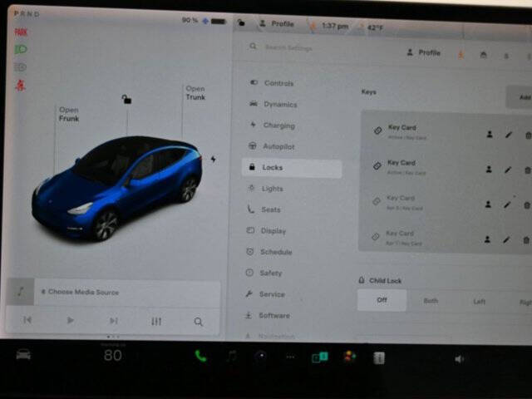This screenshot has width=532, height=399.
Task: Tap the lock status icon in top bar
Action: point(241,22)
